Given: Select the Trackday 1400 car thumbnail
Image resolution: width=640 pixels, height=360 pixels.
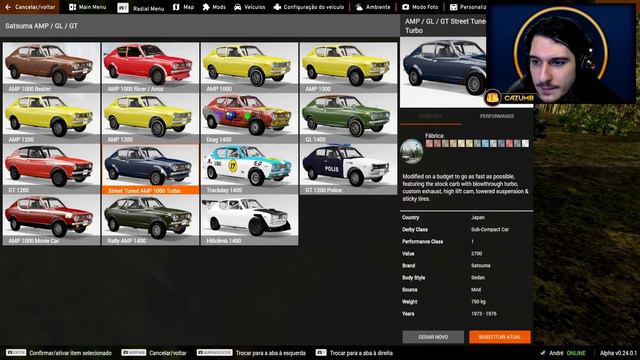Looking at the screenshot, I should (249, 169).
